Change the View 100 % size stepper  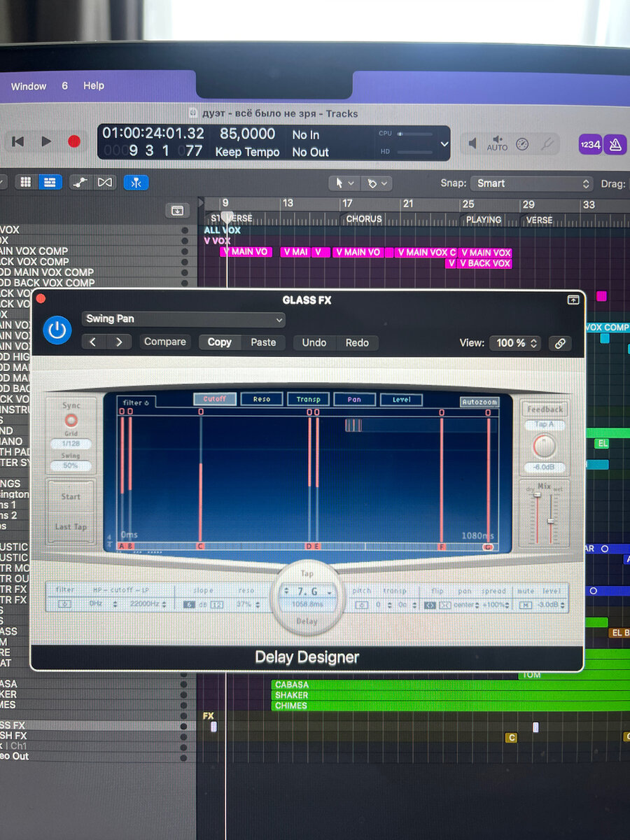(516, 343)
